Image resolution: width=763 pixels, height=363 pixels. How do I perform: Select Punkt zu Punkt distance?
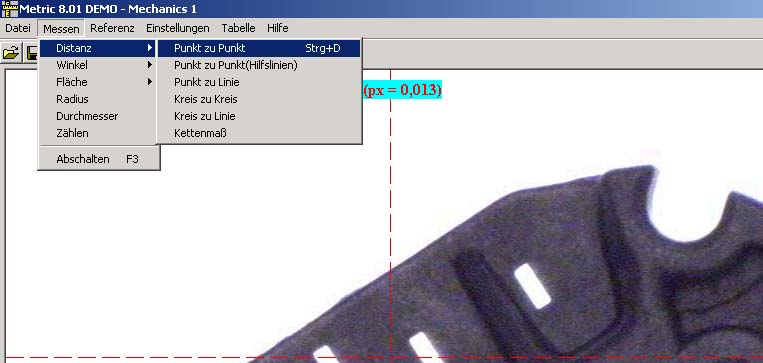[259, 48]
